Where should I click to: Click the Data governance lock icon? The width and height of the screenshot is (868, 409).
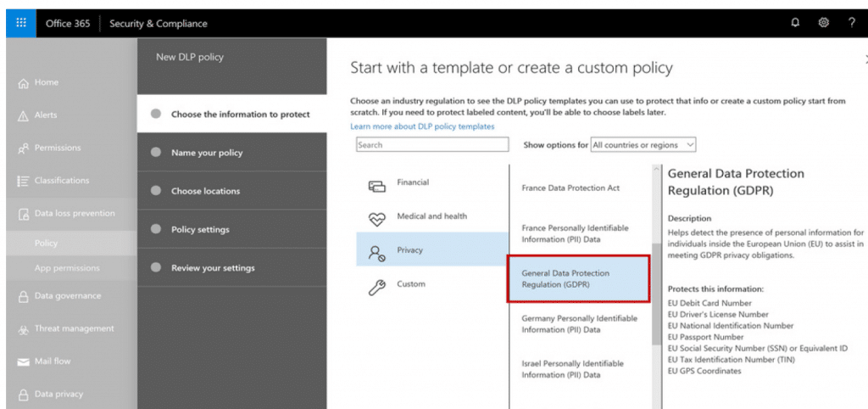point(23,296)
